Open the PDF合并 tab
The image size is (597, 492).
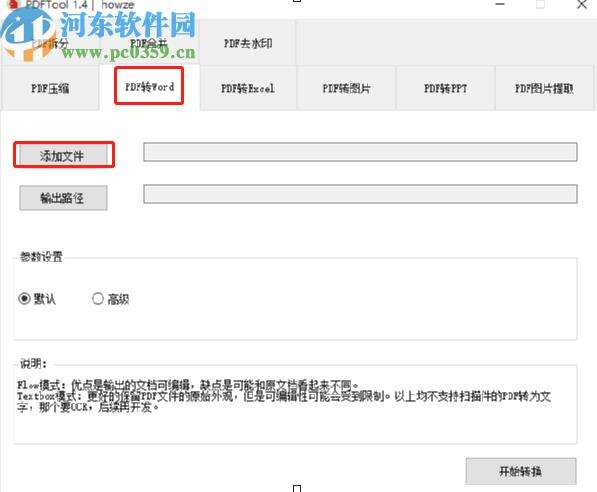click(149, 43)
